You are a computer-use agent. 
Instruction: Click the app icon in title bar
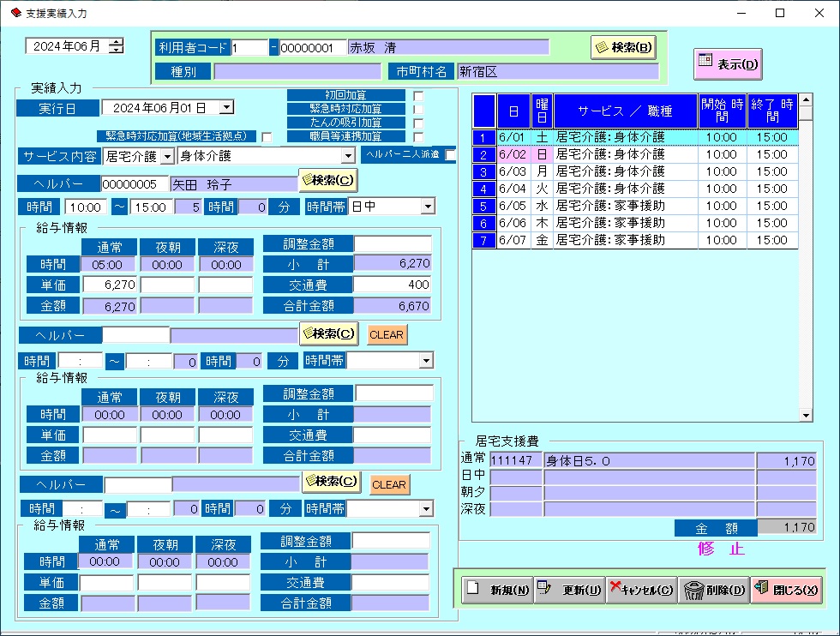(16, 13)
